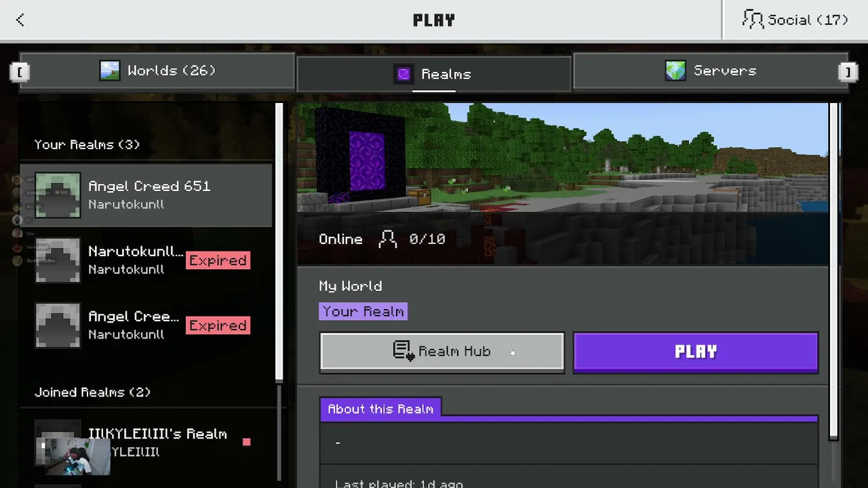Click the PLAY title in the header
This screenshot has height=488, width=868.
(x=434, y=20)
